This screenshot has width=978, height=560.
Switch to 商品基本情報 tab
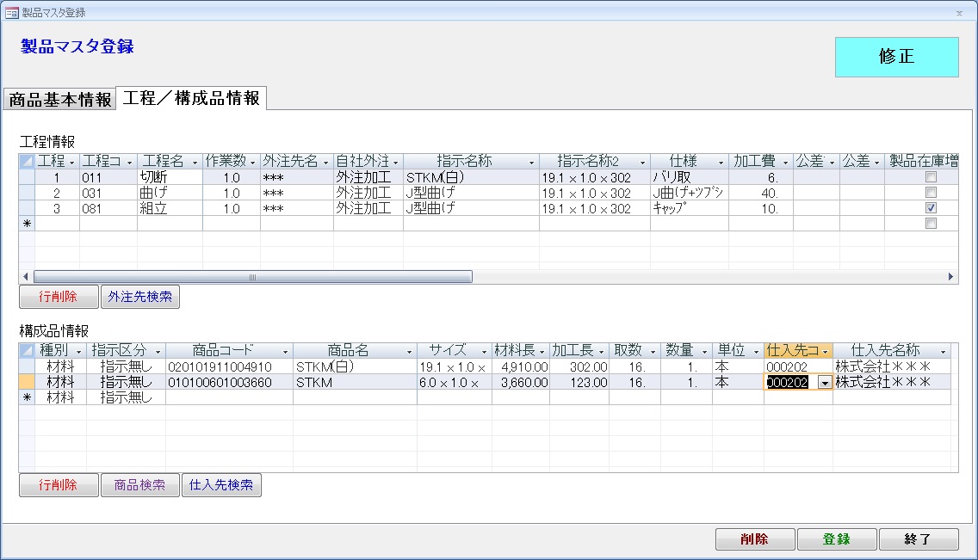click(60, 100)
